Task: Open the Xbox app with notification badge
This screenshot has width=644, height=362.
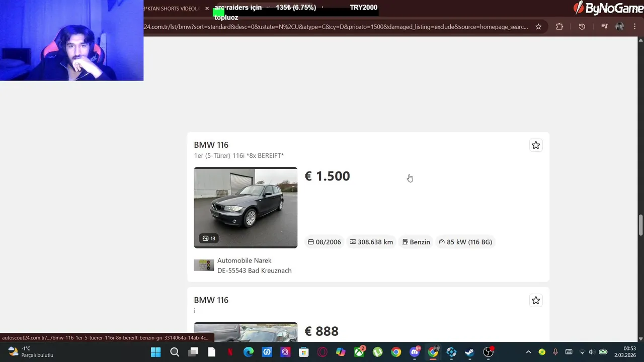Action: (359, 352)
